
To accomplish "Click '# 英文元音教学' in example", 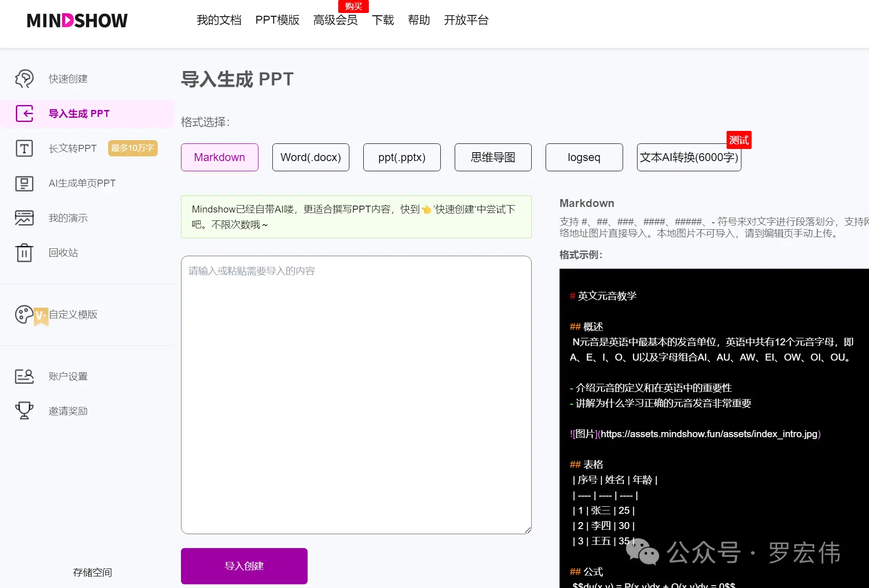I will pos(603,296).
